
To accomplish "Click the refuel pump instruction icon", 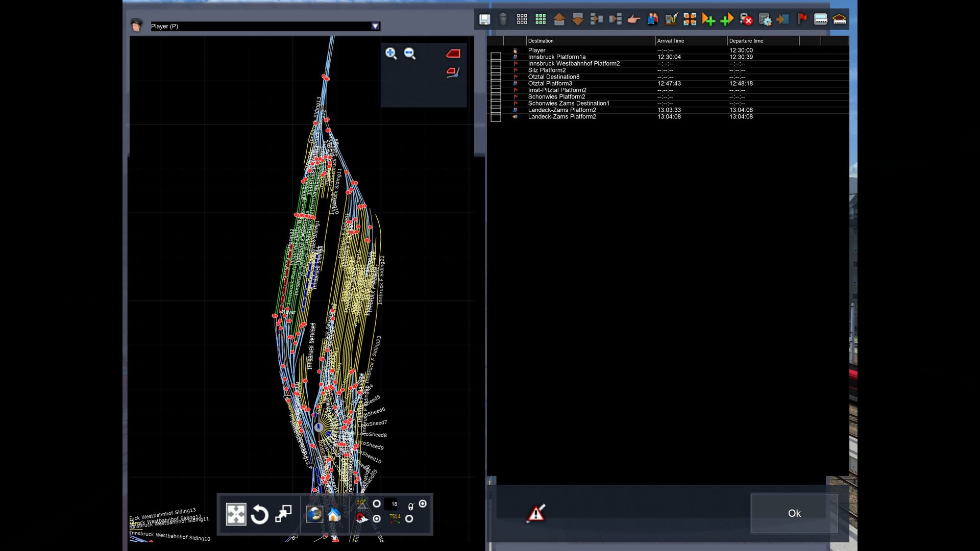I will point(671,19).
